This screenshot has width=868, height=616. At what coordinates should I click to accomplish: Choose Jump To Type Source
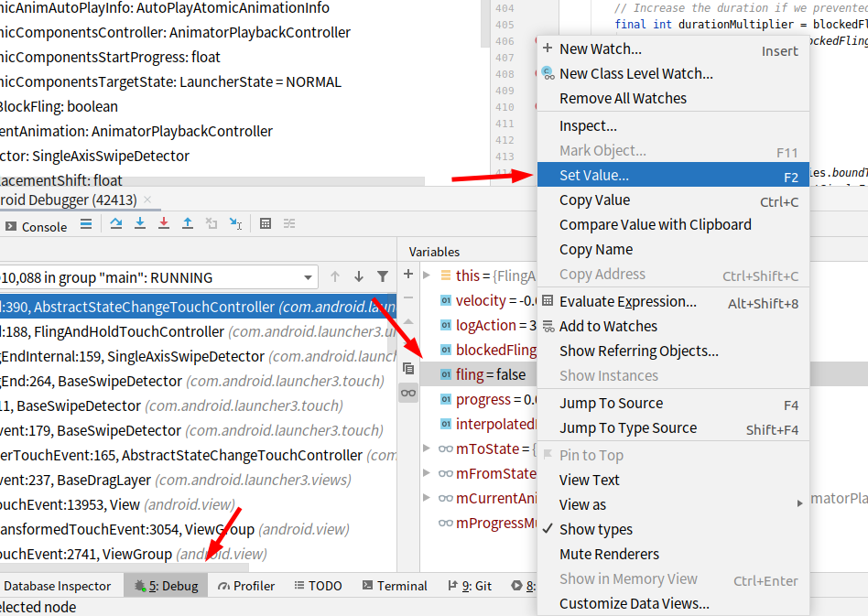(673, 427)
